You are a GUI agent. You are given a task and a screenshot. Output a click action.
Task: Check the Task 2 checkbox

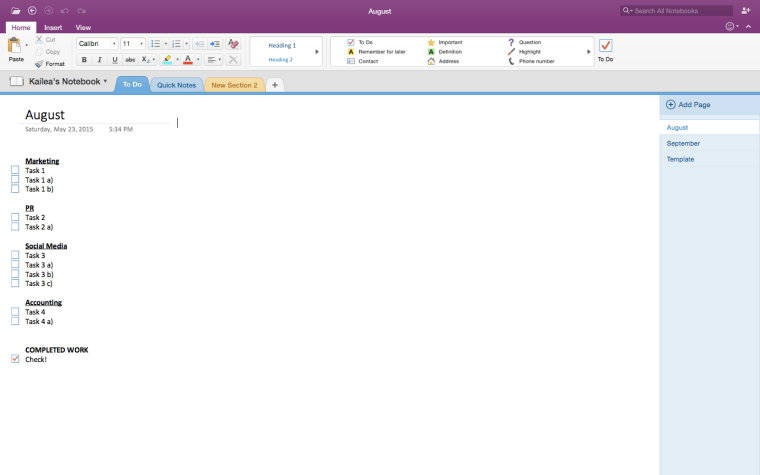click(x=15, y=217)
